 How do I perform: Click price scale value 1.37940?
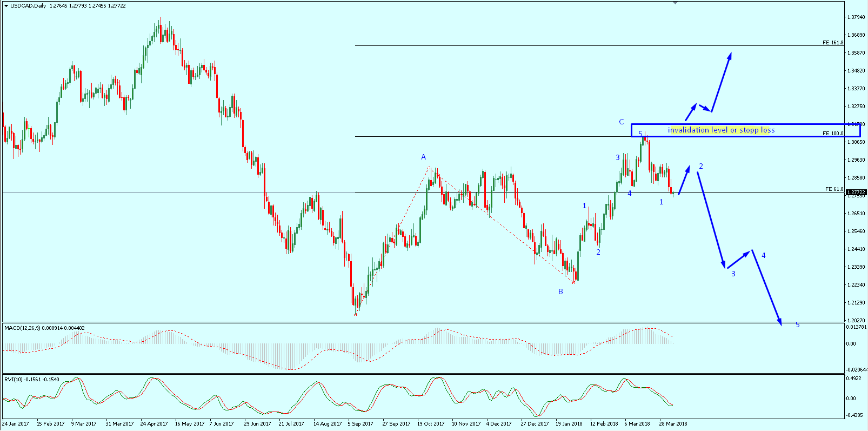point(856,17)
